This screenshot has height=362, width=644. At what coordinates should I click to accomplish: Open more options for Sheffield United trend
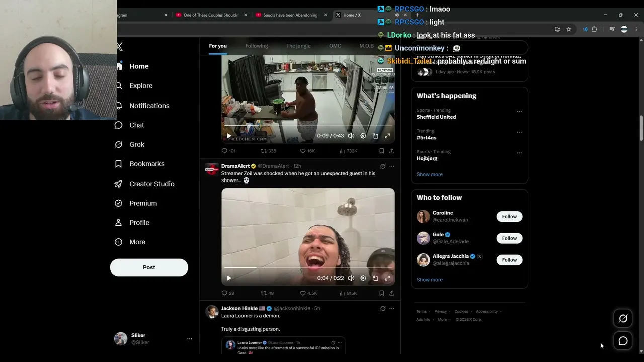tap(519, 112)
